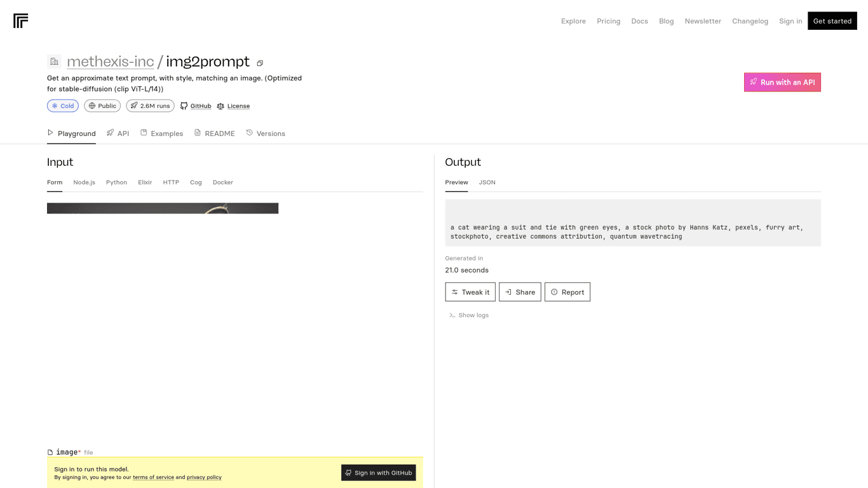The width and height of the screenshot is (868, 488).
Task: Click the Run with an API button
Action: 782,82
